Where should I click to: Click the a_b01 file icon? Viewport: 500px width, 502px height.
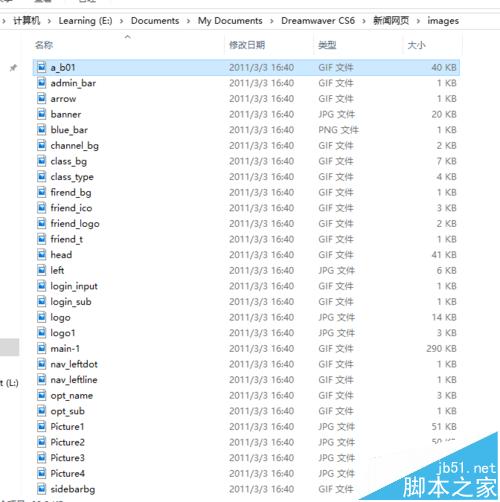[41, 67]
